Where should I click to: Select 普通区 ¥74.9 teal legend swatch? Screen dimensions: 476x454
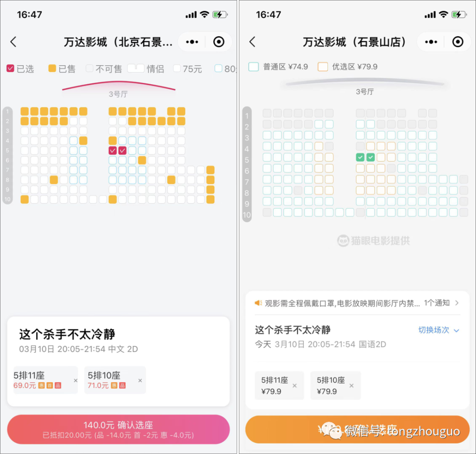pyautogui.click(x=254, y=67)
